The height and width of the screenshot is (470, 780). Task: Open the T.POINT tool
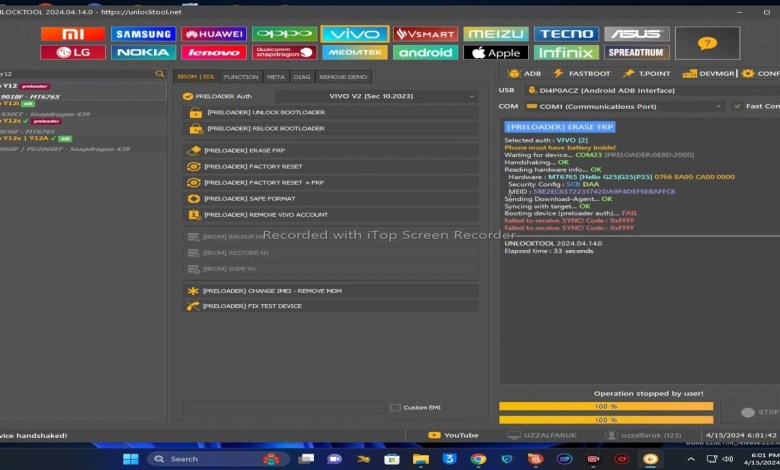(x=647, y=73)
